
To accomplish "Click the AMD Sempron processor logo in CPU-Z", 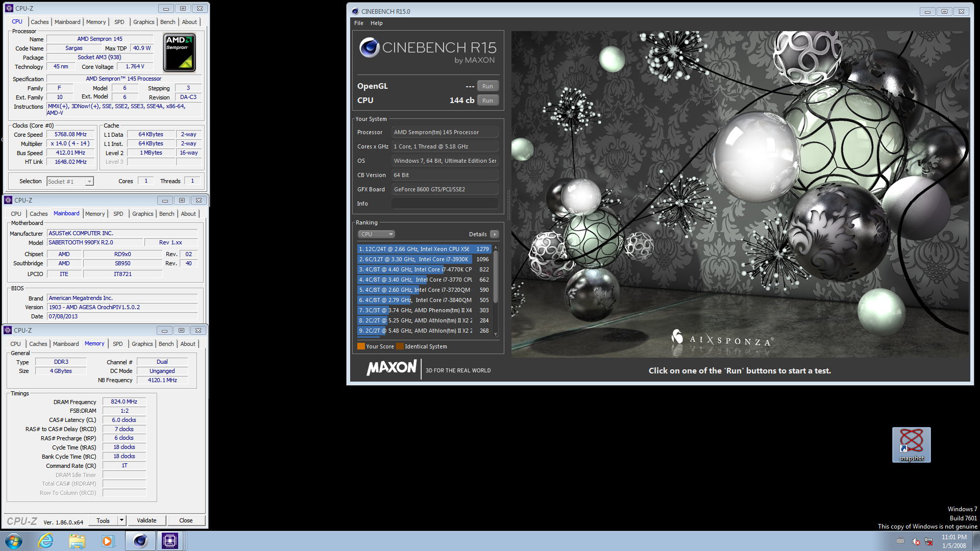I will coord(179,53).
